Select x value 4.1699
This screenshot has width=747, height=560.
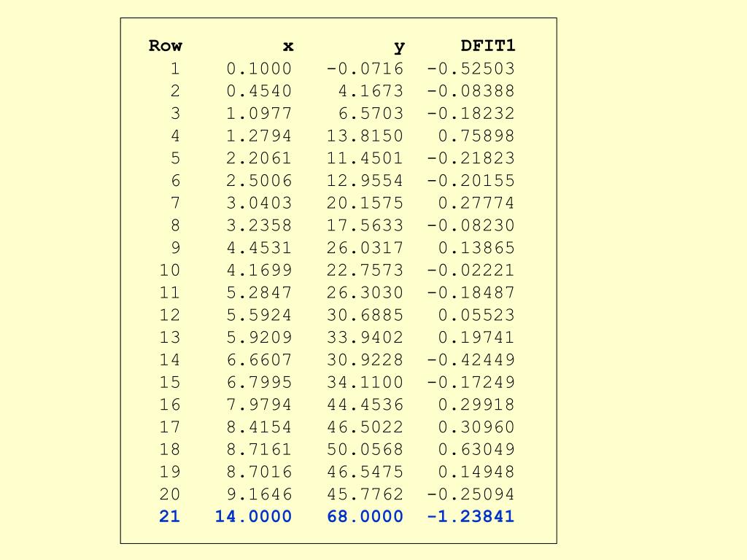click(x=259, y=270)
